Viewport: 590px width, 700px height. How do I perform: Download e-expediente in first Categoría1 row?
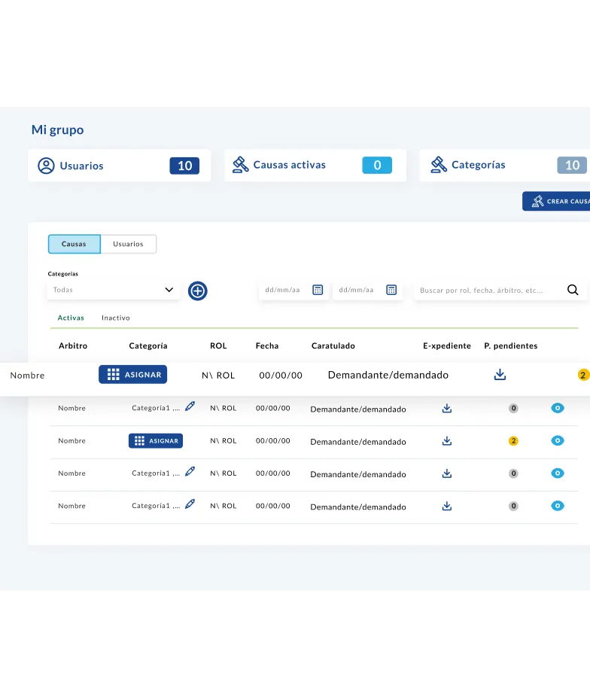pyautogui.click(x=447, y=409)
